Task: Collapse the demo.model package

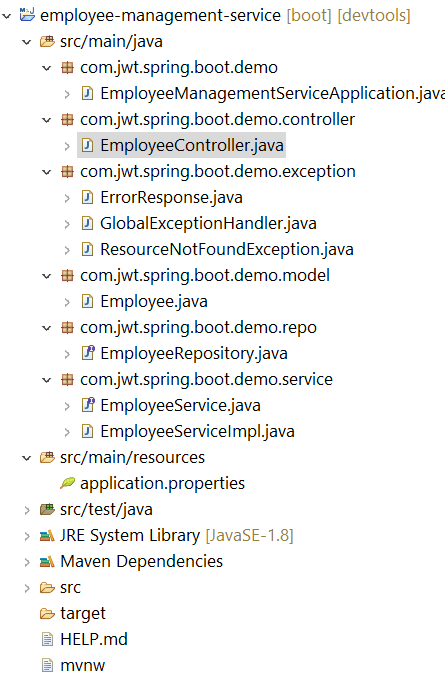Action: pos(47,276)
